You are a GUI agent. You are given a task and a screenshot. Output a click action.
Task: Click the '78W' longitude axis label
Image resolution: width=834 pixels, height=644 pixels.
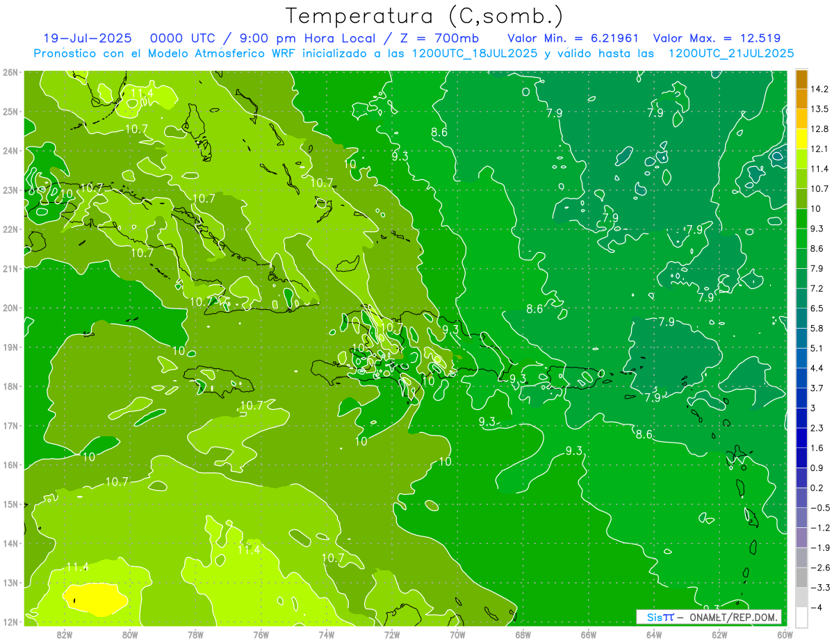(195, 634)
